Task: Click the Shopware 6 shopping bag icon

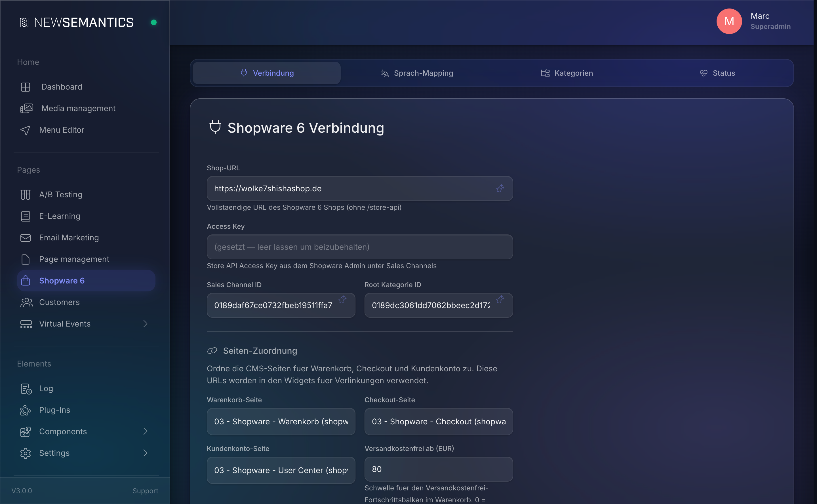Action: tap(25, 281)
